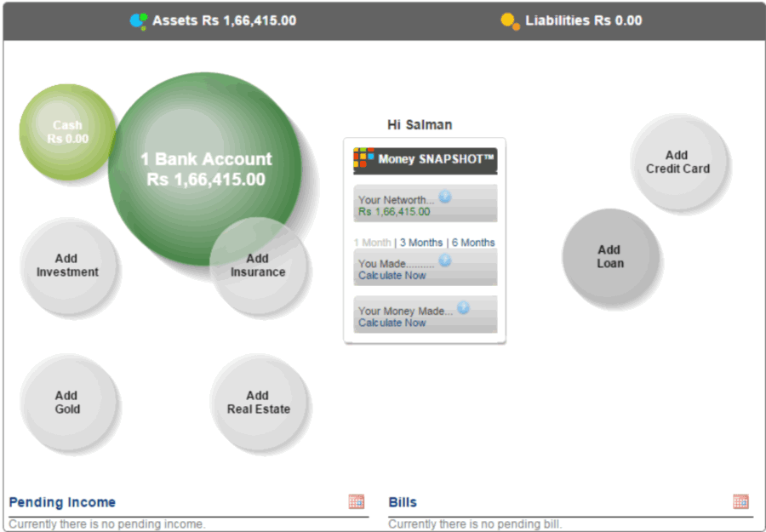Switch to the 3 Months period
This screenshot has width=766, height=532.
(x=421, y=243)
